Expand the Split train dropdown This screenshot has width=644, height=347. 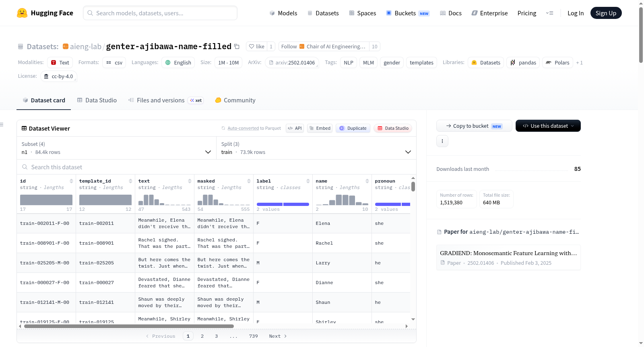pyautogui.click(x=316, y=148)
